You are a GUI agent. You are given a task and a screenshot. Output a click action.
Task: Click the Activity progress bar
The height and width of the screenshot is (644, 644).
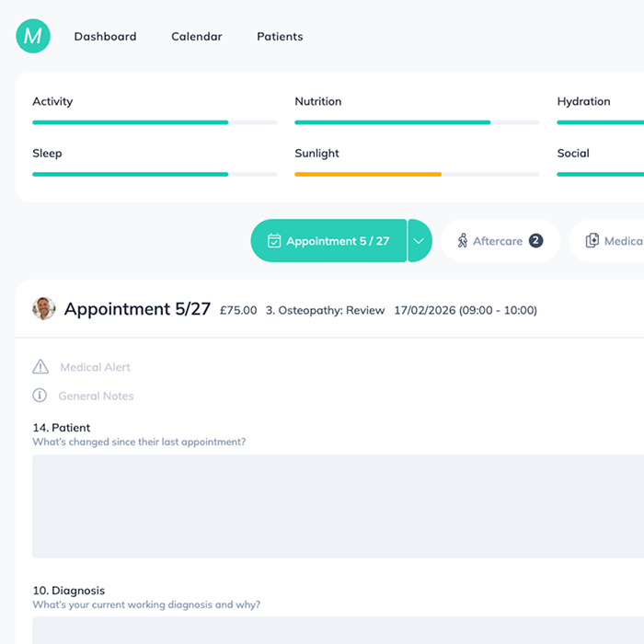pyautogui.click(x=155, y=122)
